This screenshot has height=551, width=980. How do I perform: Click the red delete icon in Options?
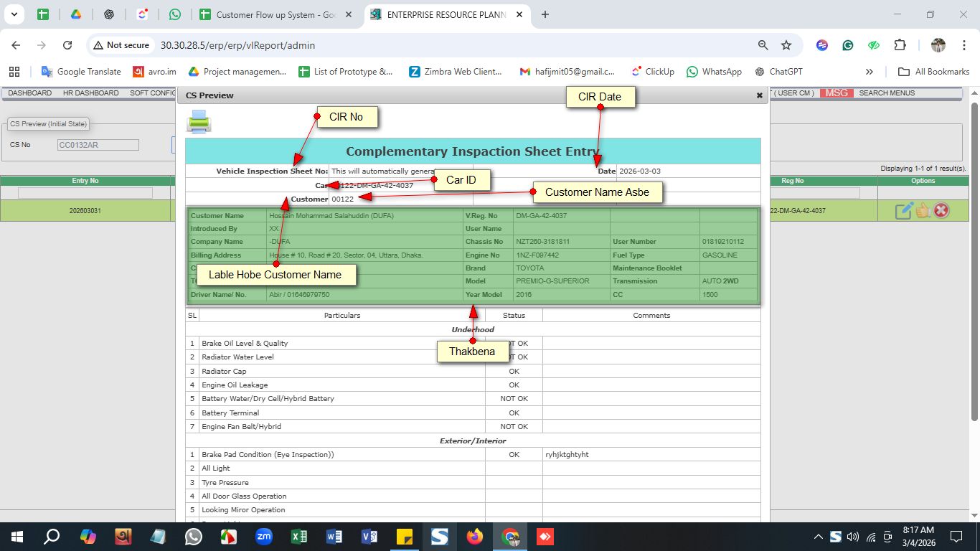(x=941, y=210)
